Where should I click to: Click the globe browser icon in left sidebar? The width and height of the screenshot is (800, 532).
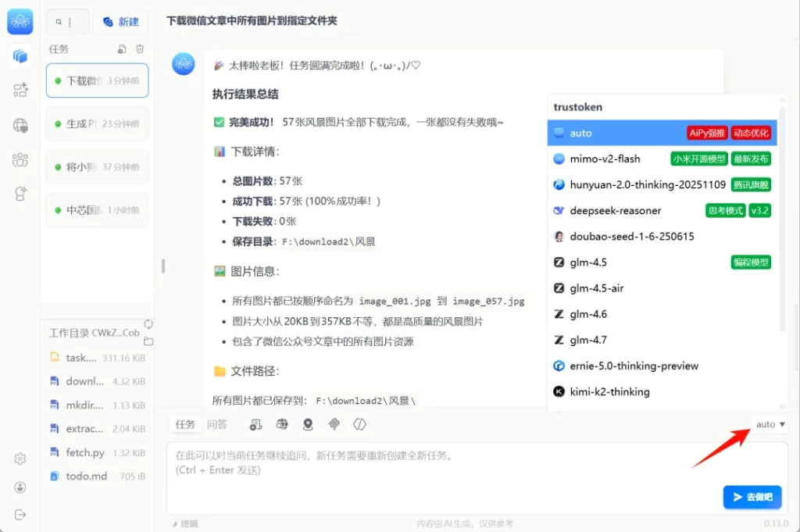pos(20,125)
